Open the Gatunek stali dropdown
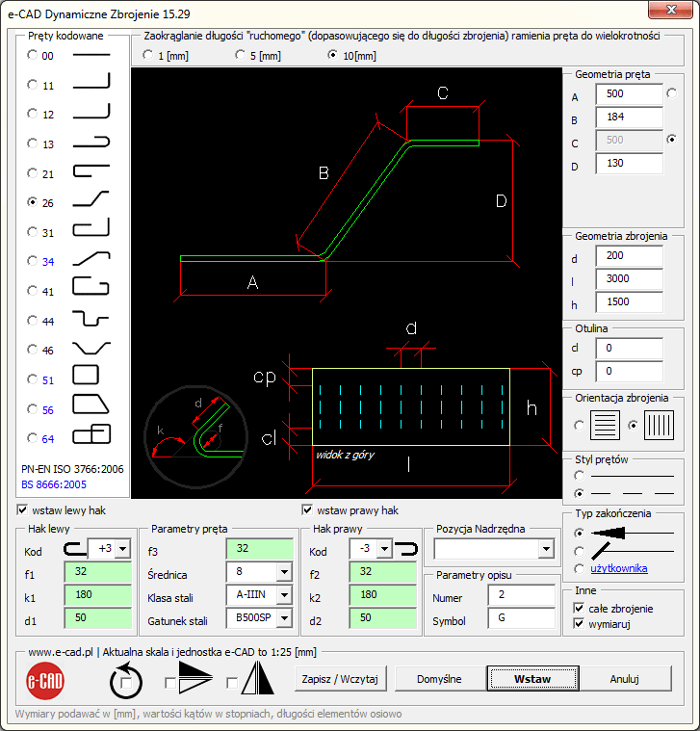The width and height of the screenshot is (700, 731). [284, 618]
